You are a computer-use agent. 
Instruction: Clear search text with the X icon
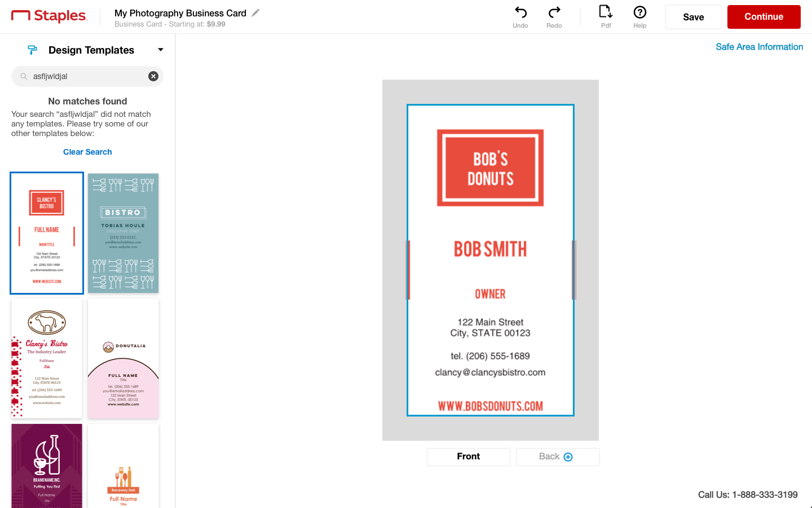(153, 76)
